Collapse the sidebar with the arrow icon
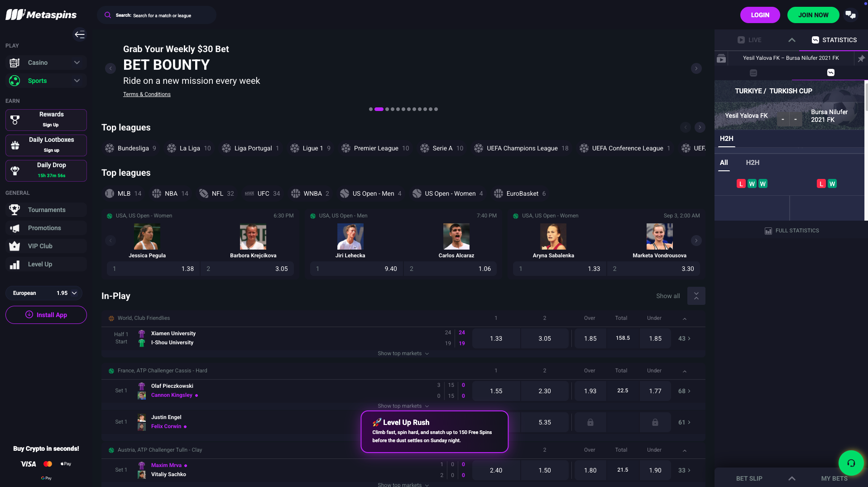 (80, 34)
